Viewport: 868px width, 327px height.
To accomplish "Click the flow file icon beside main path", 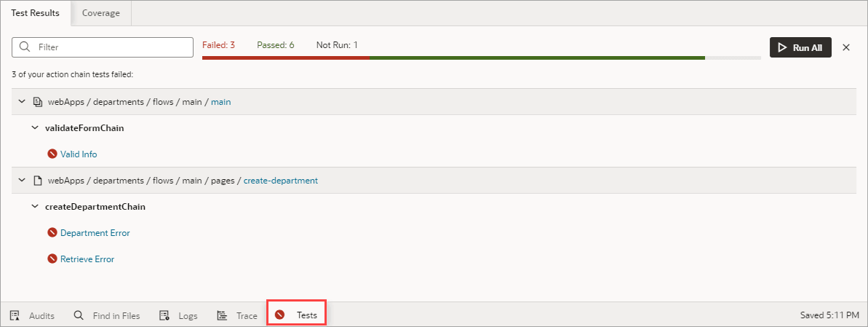I will (38, 102).
